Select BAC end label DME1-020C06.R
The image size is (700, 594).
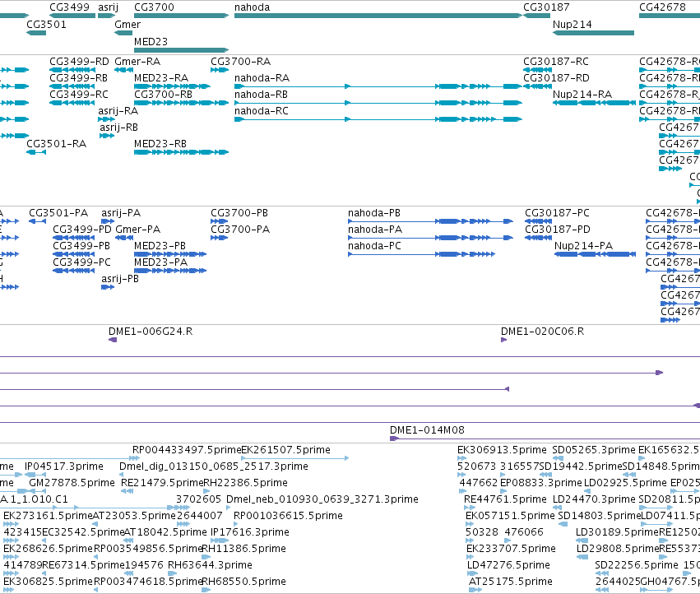point(542,331)
